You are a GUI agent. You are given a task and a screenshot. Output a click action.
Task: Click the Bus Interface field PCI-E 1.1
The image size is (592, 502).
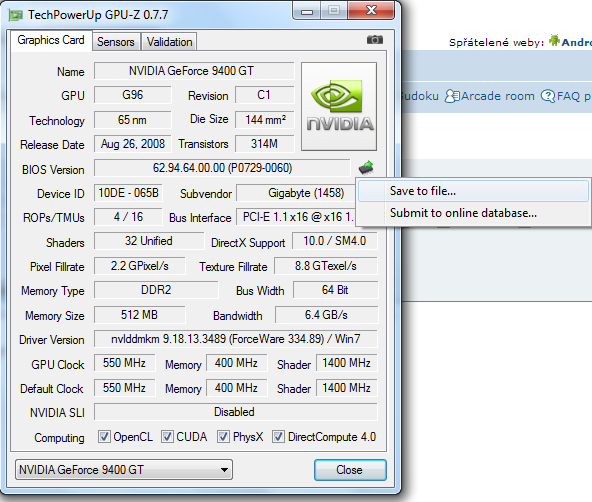[296, 217]
